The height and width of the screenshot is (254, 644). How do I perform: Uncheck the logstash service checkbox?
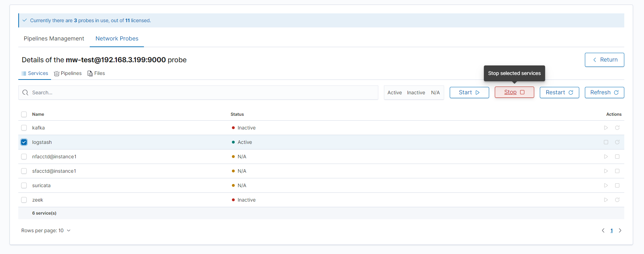coord(24,142)
